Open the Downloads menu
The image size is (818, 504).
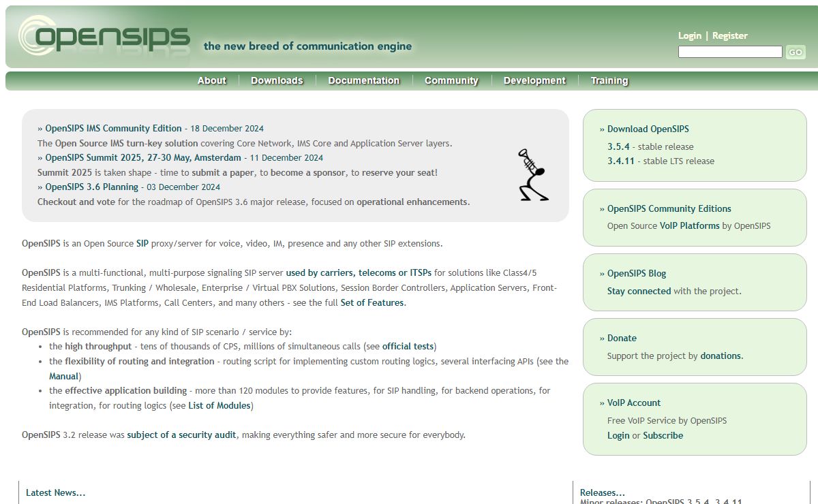[x=277, y=80]
